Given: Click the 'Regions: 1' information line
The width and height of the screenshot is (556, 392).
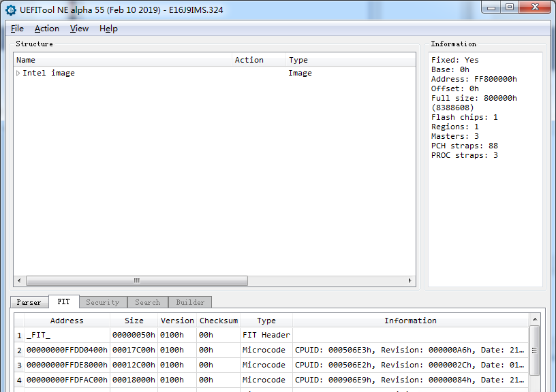Looking at the screenshot, I should pos(455,127).
